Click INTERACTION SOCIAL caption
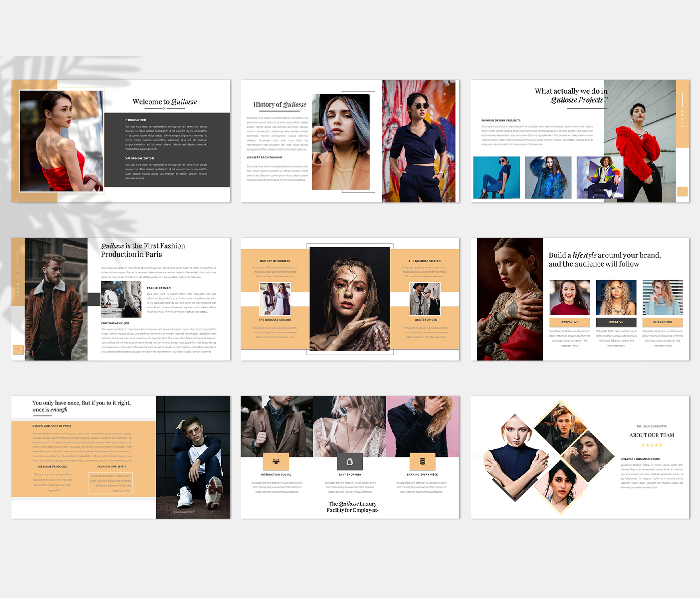700x598 pixels. click(x=276, y=474)
